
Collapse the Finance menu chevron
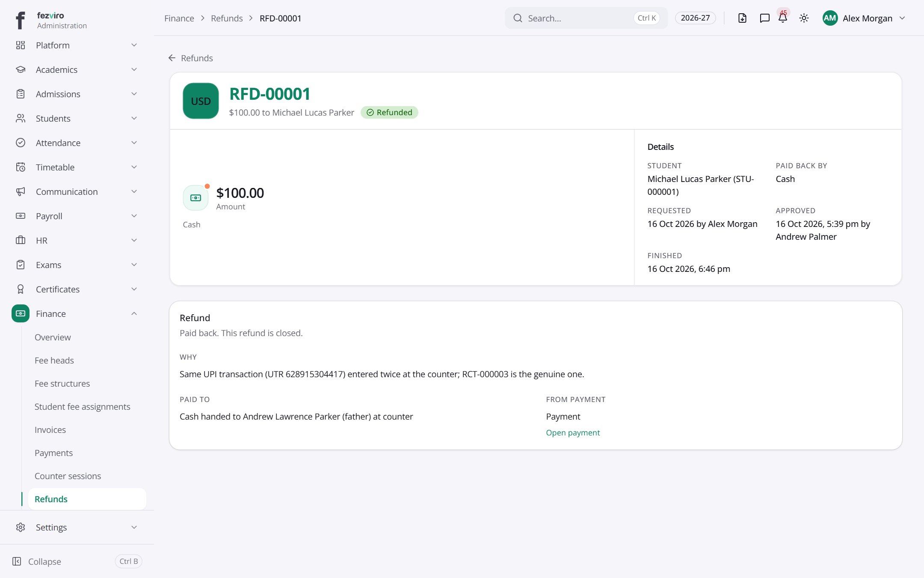[134, 313]
